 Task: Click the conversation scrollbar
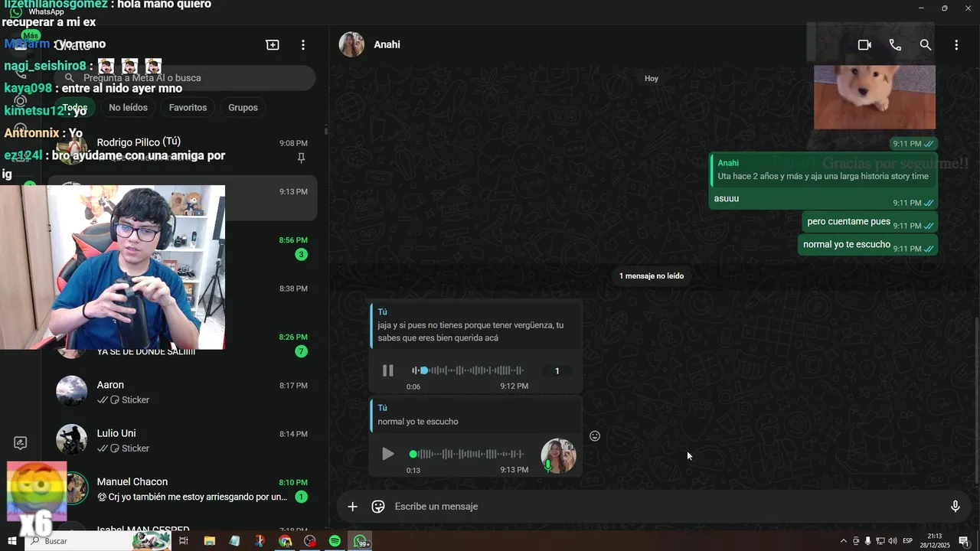[x=976, y=399]
